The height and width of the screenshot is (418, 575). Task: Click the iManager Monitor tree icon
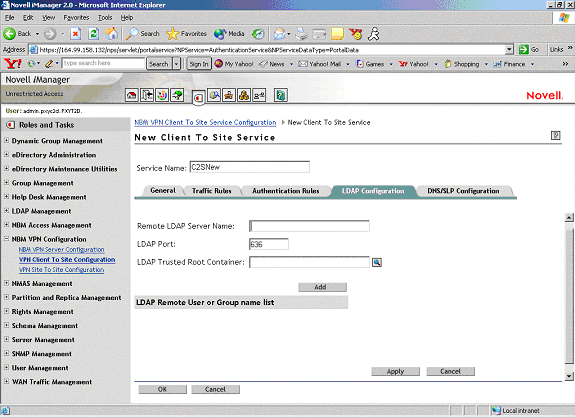click(177, 95)
